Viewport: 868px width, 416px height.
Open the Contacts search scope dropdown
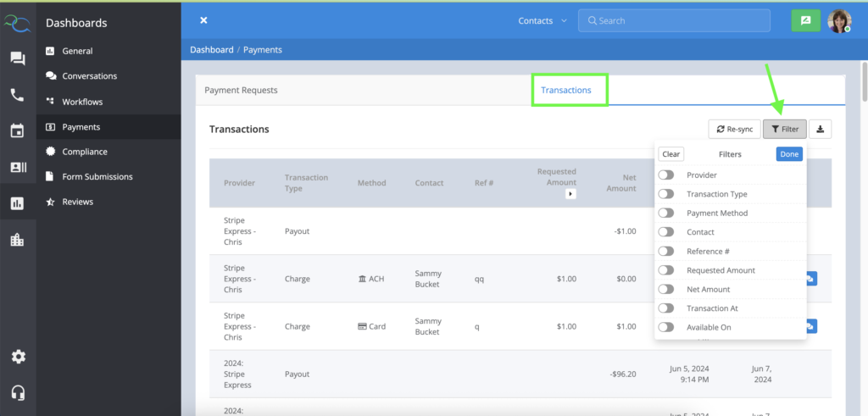pyautogui.click(x=542, y=21)
